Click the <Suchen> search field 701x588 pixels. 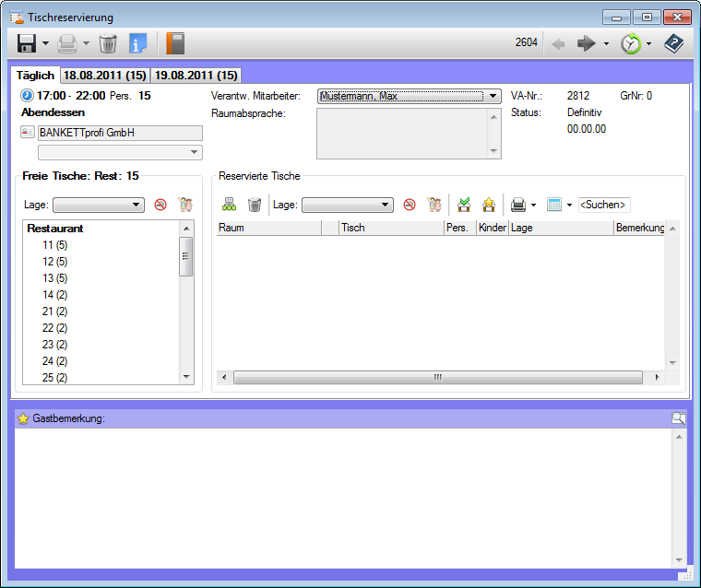(604, 205)
